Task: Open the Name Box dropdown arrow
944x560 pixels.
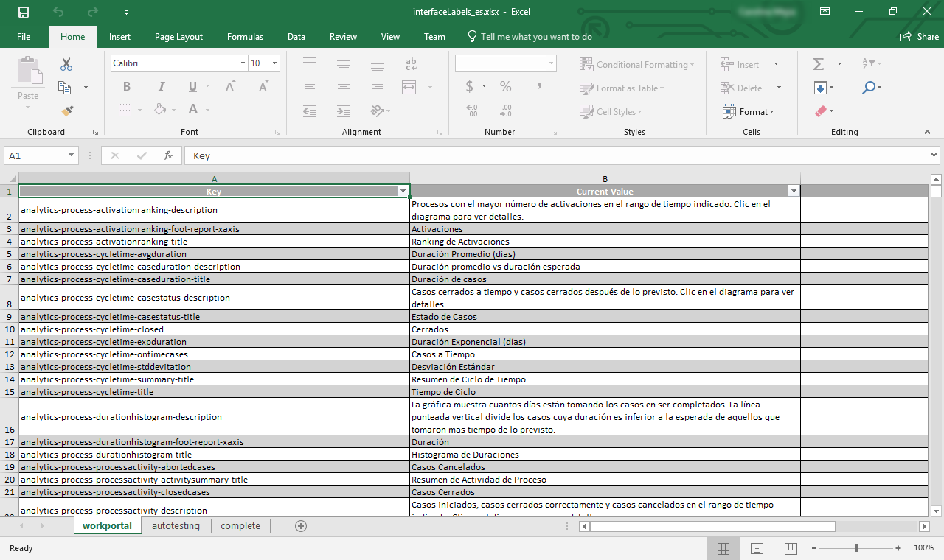Action: tap(72, 155)
